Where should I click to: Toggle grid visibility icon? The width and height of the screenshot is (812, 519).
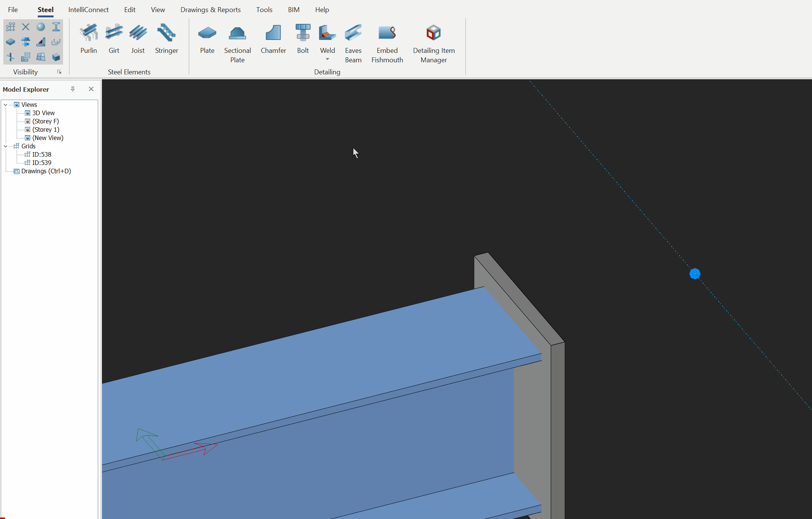pos(11,27)
